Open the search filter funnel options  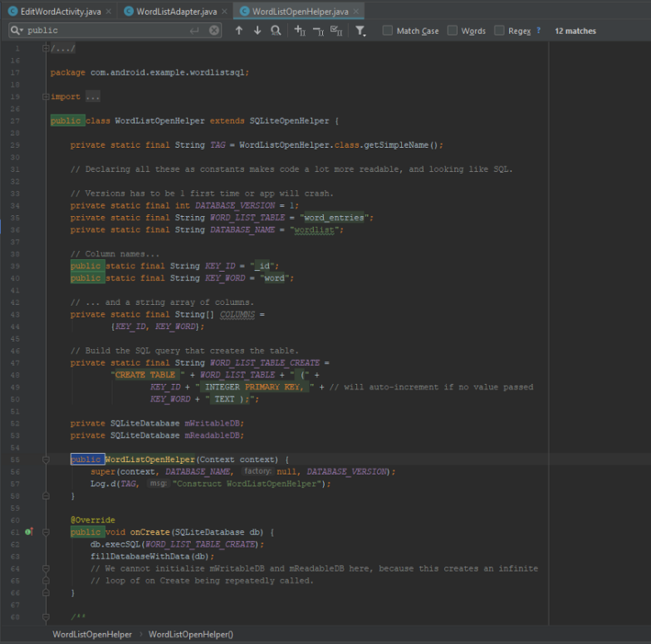360,31
